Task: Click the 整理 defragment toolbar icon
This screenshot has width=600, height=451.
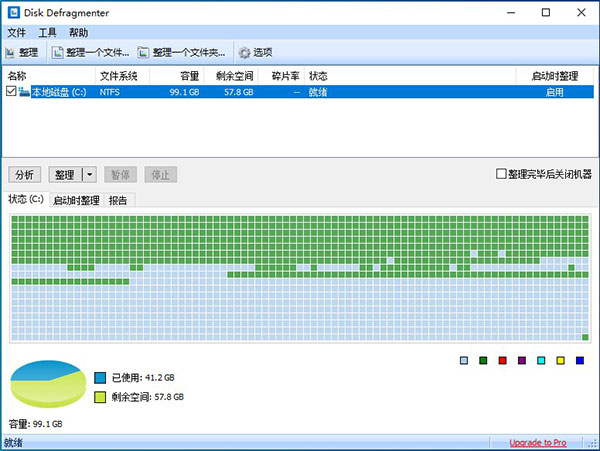Action: pyautogui.click(x=11, y=52)
